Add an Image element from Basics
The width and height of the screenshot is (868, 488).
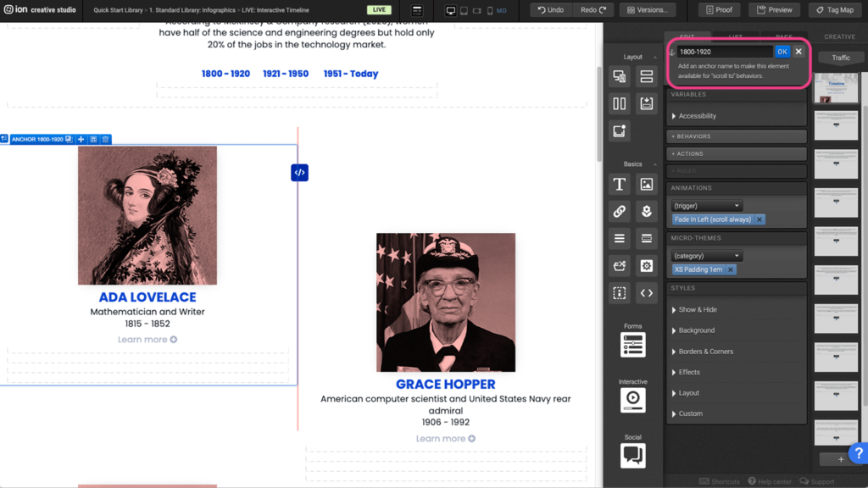click(x=647, y=184)
